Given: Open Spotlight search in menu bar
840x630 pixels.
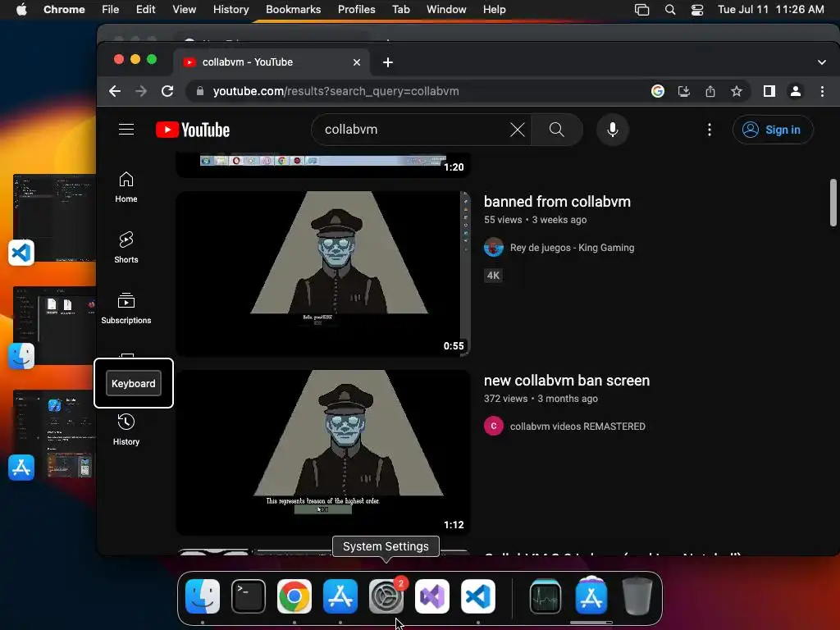Looking at the screenshot, I should (x=669, y=10).
